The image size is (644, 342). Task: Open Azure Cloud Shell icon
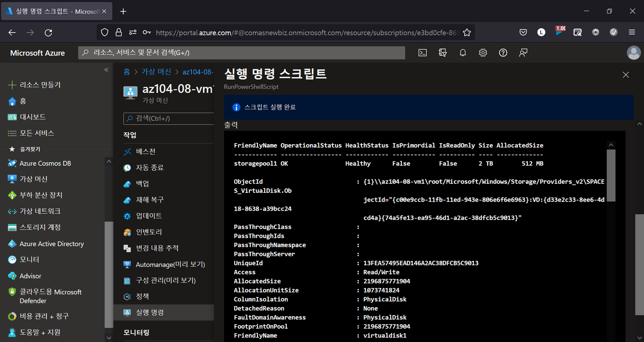tap(422, 53)
